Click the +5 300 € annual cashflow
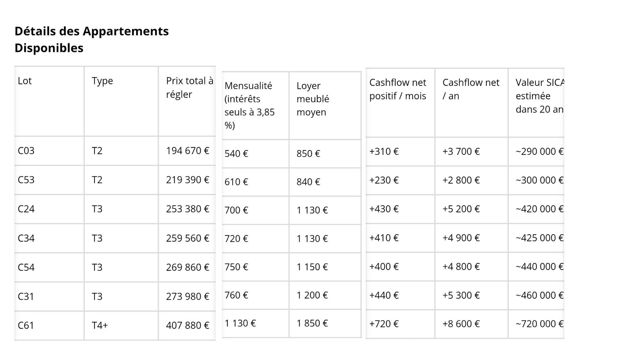 pyautogui.click(x=461, y=295)
